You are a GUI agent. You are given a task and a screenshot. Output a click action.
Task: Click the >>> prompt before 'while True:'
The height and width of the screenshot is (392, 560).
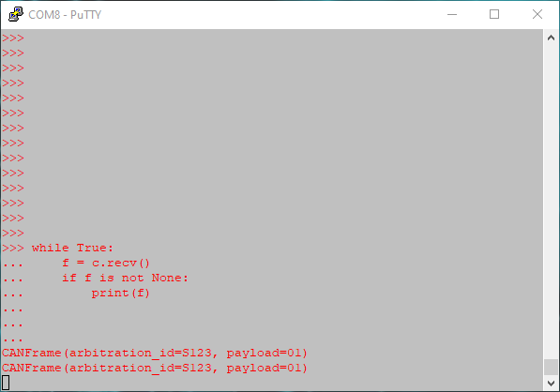(x=13, y=248)
